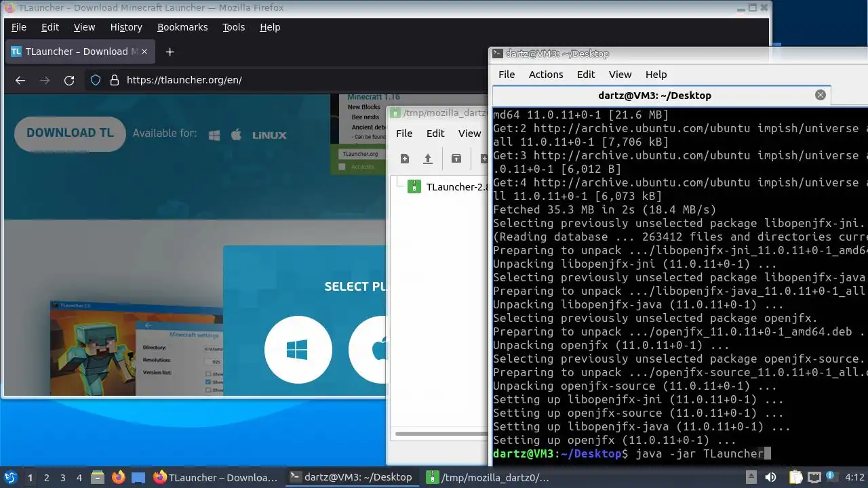Click terminal window title icon
The height and width of the screenshot is (488, 868).
pyautogui.click(x=497, y=54)
